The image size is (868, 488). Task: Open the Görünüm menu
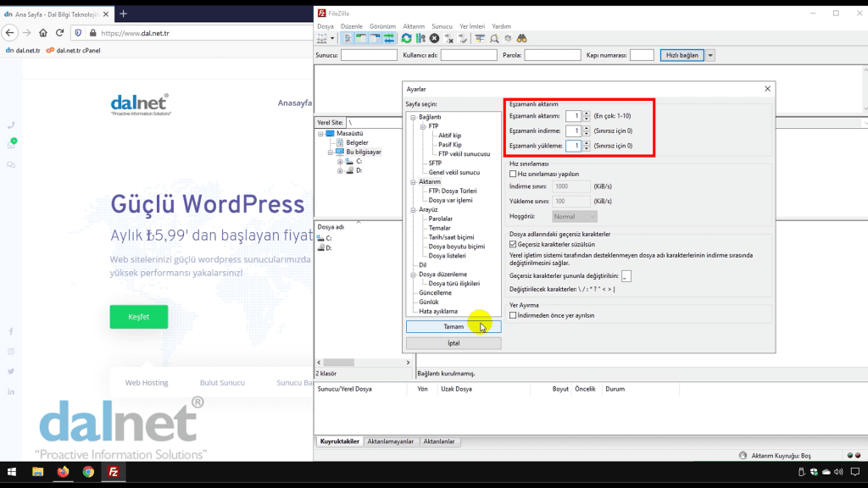[382, 26]
